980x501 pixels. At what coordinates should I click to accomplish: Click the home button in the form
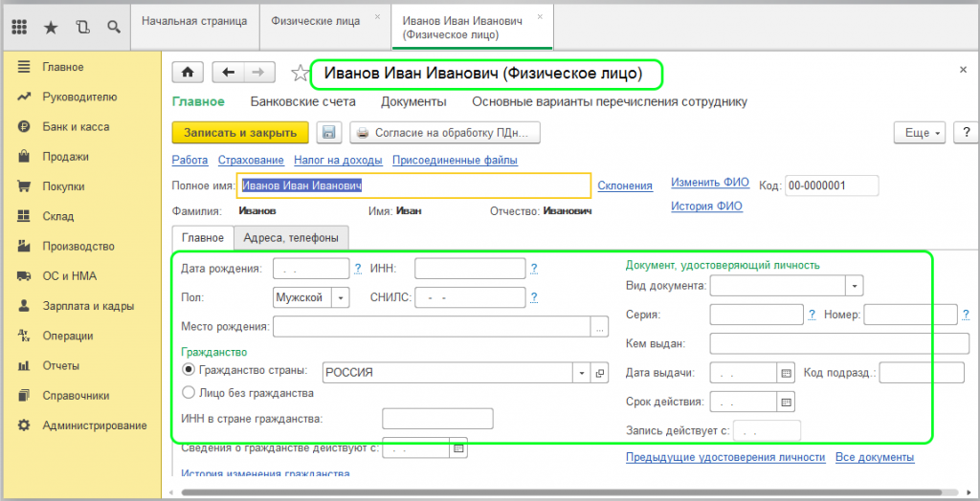pos(188,73)
